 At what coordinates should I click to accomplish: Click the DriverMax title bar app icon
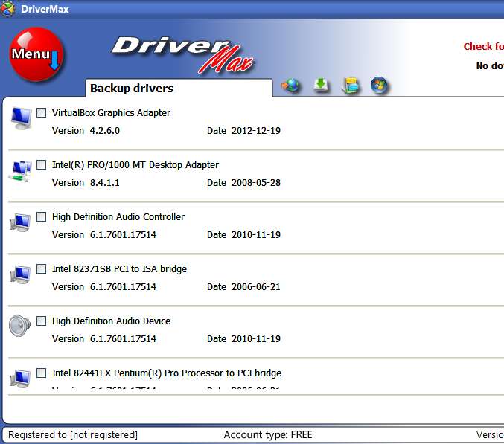7,9
